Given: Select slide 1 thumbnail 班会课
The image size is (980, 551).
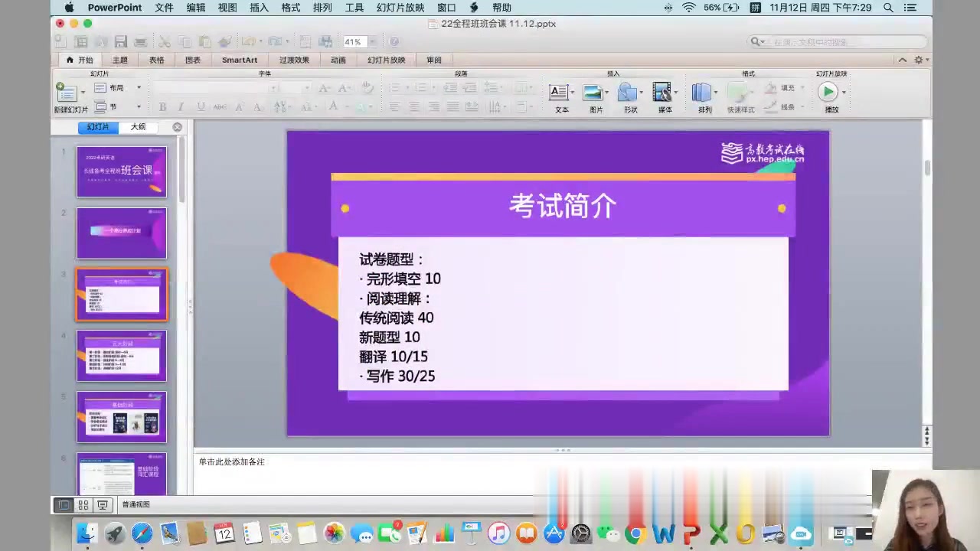Looking at the screenshot, I should [121, 172].
